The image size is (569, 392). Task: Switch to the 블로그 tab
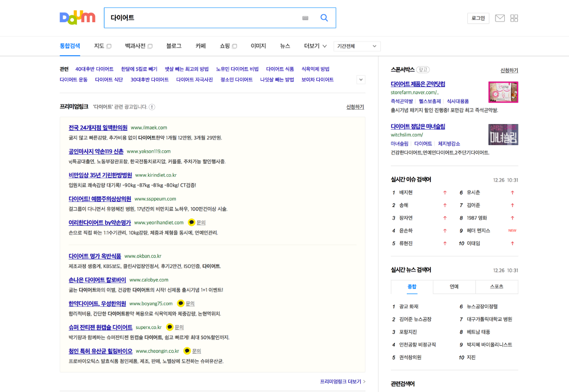(x=174, y=46)
